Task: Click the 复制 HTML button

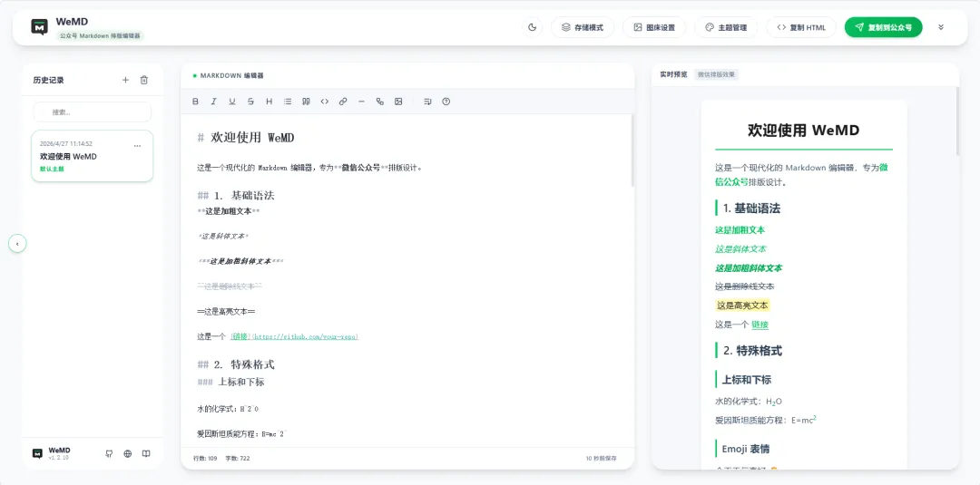Action: click(801, 27)
